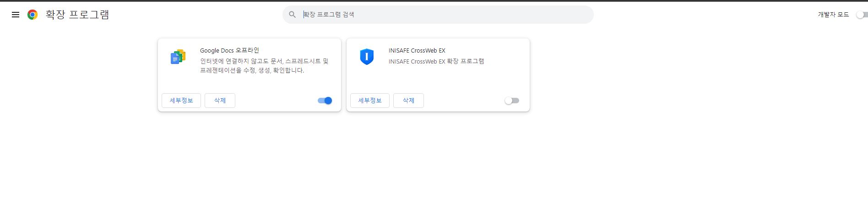
Task: Click the 확장 프로그램 page title
Action: click(77, 15)
